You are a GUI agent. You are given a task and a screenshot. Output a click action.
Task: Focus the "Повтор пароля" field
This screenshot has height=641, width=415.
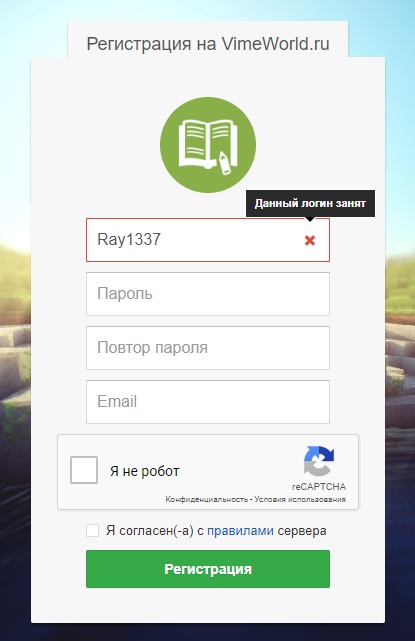click(x=208, y=348)
